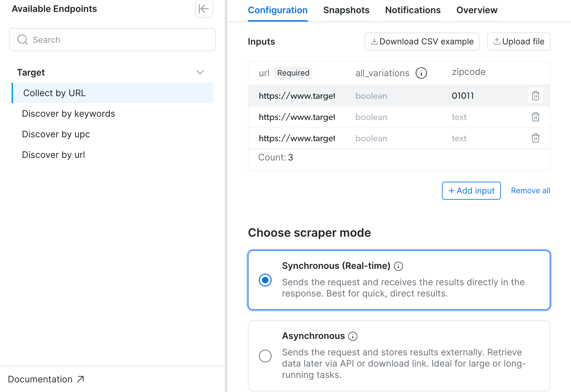Edit url field in second row
The height and width of the screenshot is (392, 571).
297,117
